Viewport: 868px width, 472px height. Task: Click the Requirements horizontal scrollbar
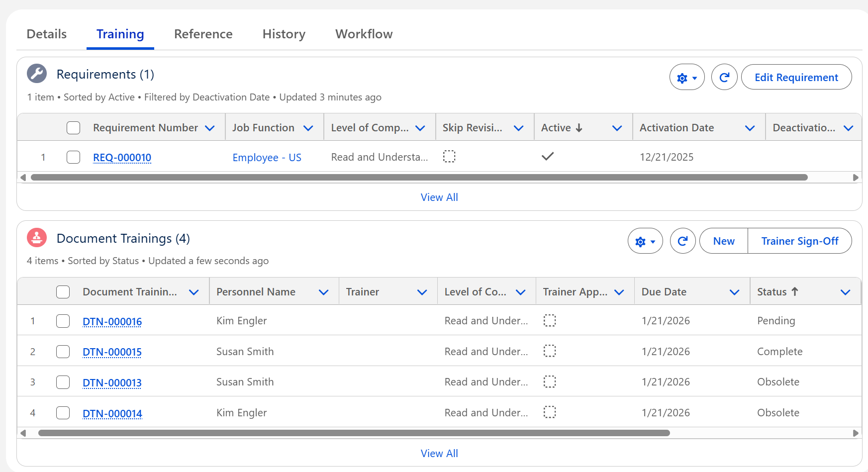[419, 178]
